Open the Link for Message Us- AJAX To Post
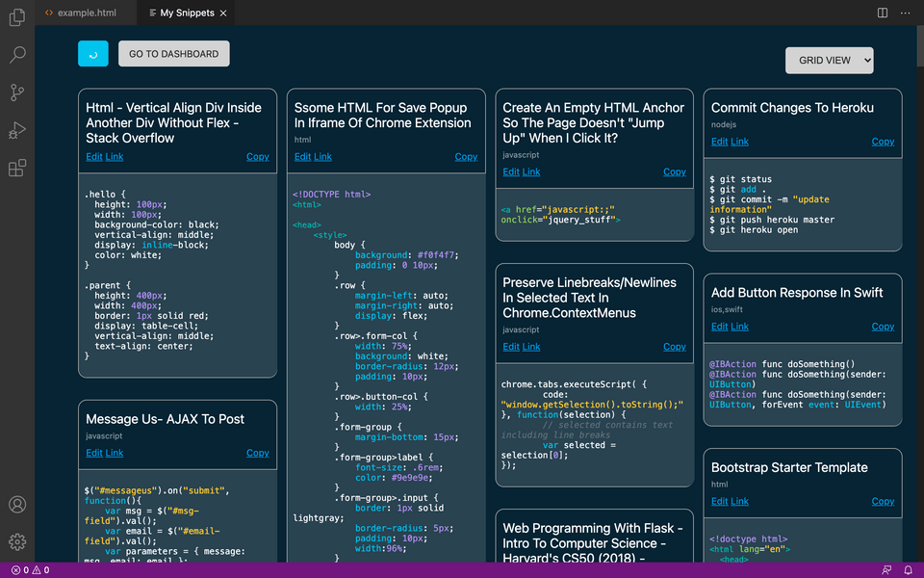The width and height of the screenshot is (924, 578). coord(114,453)
